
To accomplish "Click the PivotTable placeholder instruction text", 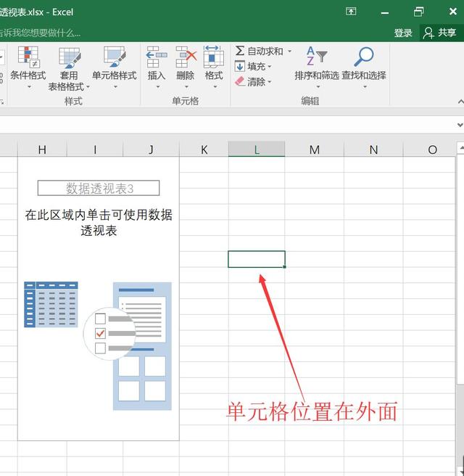I will coord(99,223).
